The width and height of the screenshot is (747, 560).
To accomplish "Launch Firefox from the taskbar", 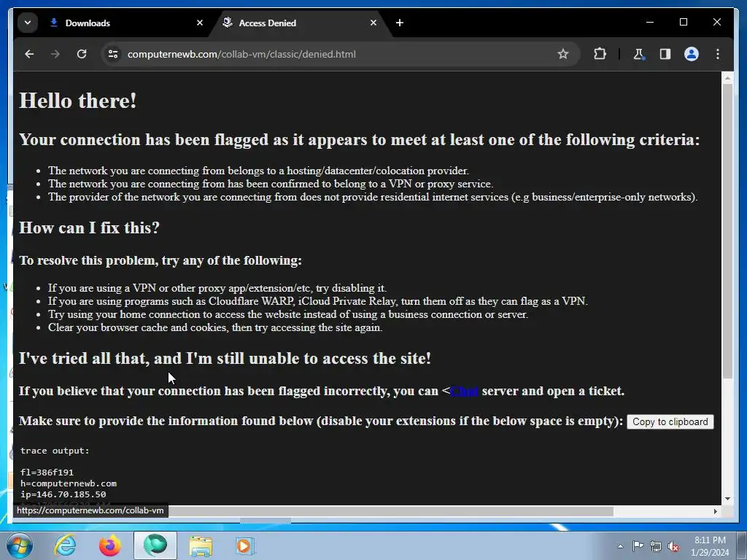I will pyautogui.click(x=110, y=545).
